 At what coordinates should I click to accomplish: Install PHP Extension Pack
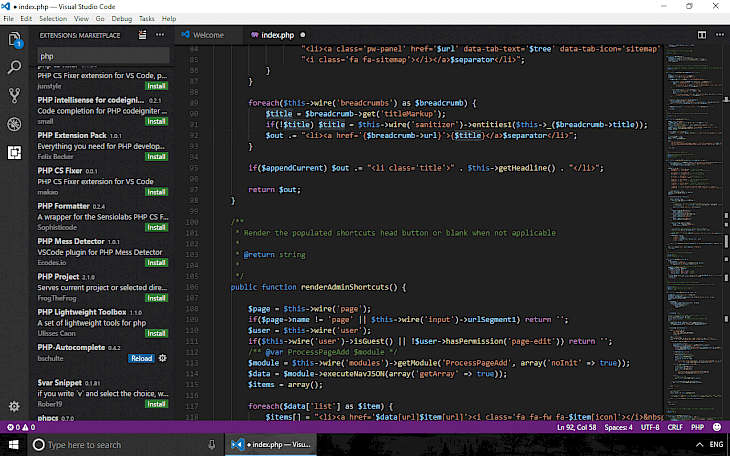coord(156,157)
